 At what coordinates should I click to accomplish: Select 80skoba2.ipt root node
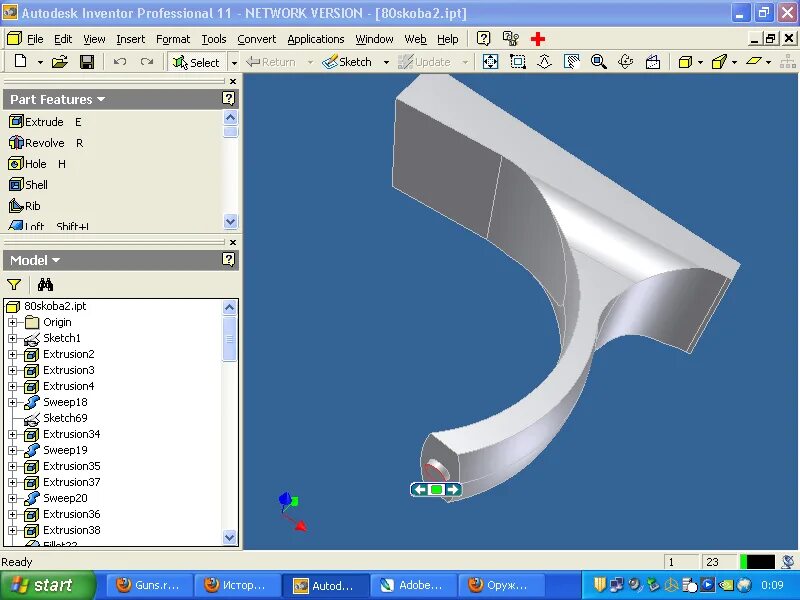click(x=55, y=306)
